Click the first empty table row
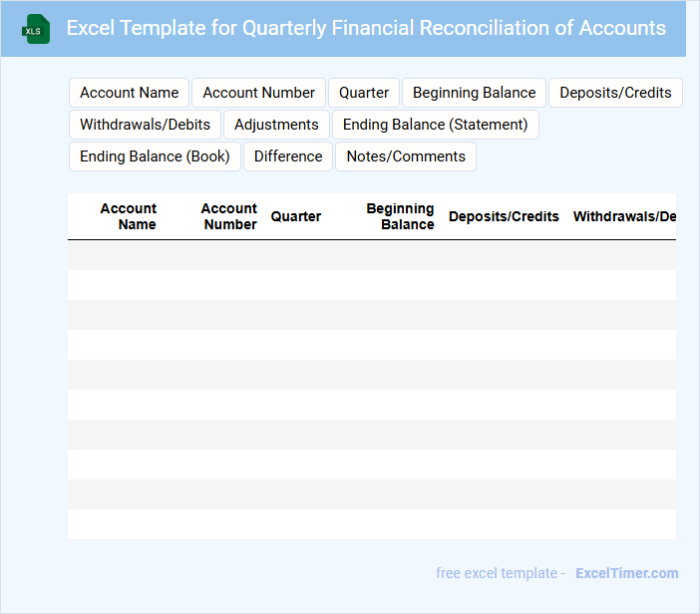 click(372, 255)
